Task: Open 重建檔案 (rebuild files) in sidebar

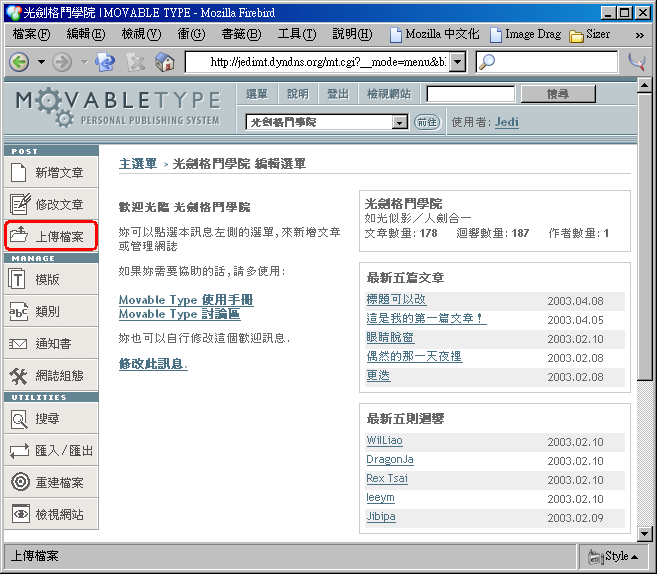Action: tap(51, 482)
